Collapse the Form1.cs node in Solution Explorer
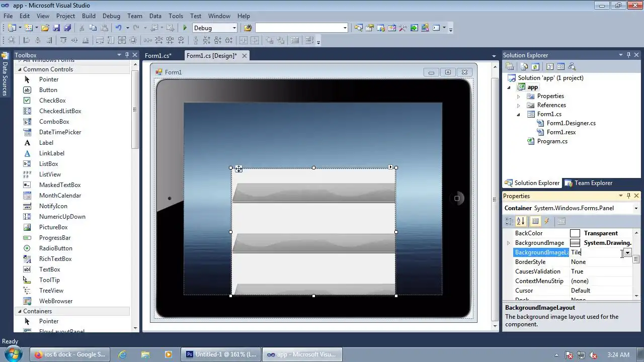This screenshot has width=644, height=362. 519,114
